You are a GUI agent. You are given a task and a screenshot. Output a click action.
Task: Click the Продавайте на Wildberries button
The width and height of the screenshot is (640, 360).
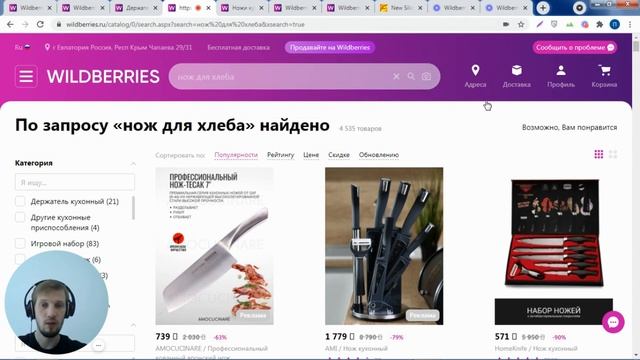coord(330,47)
